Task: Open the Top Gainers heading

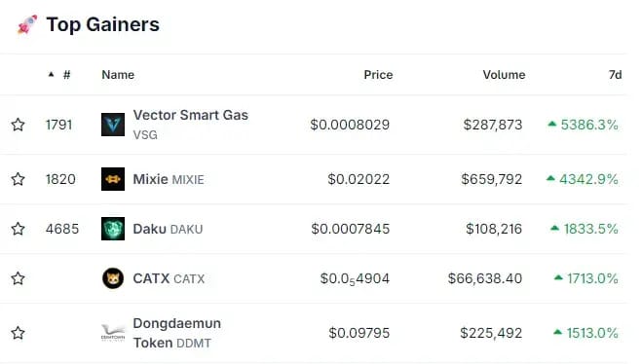Action: click(x=102, y=24)
